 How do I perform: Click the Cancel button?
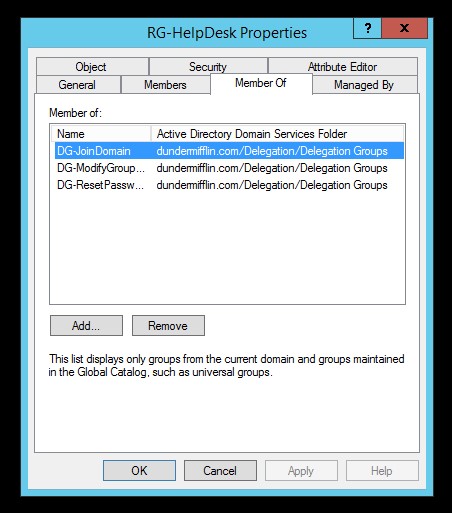coord(220,470)
